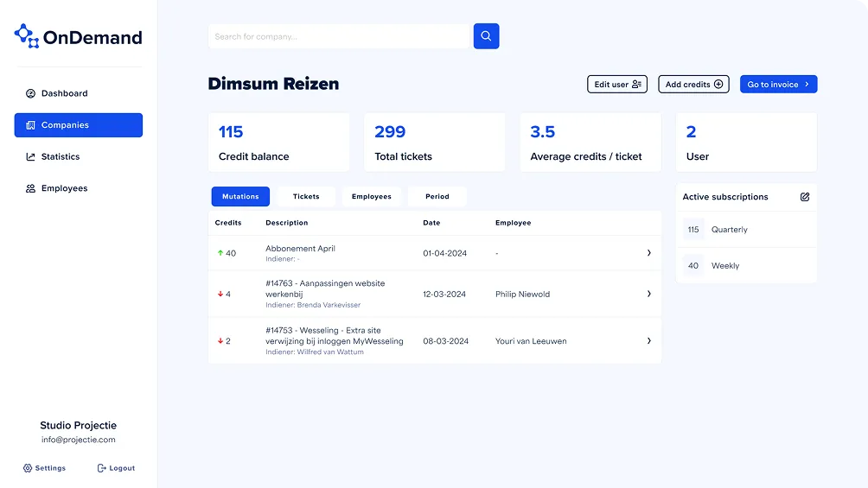
Task: Expand ticket #14753 row chevron
Action: [x=648, y=341]
